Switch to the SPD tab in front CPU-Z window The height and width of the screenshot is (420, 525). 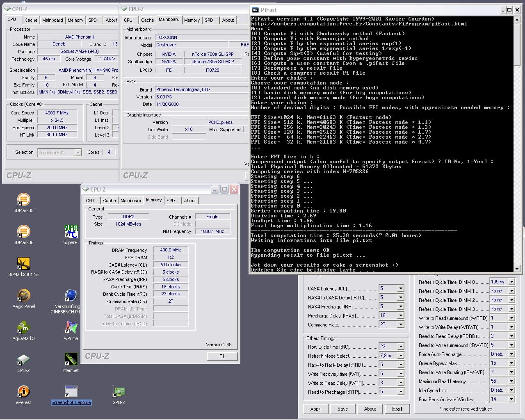pos(171,201)
